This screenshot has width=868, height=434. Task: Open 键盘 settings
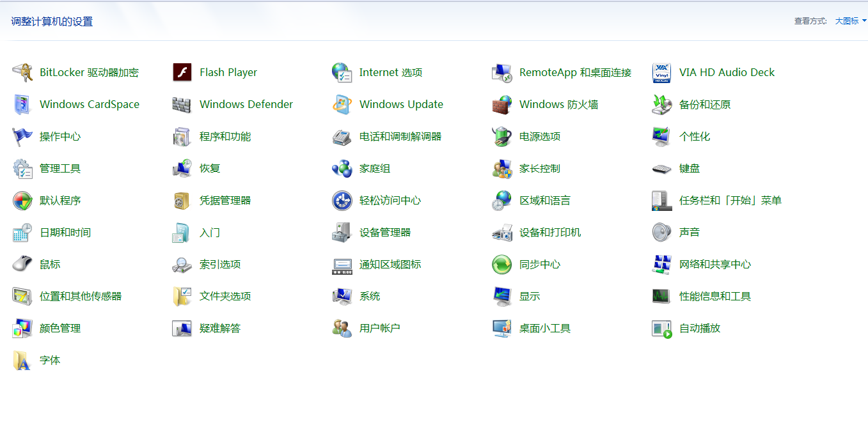coord(690,168)
